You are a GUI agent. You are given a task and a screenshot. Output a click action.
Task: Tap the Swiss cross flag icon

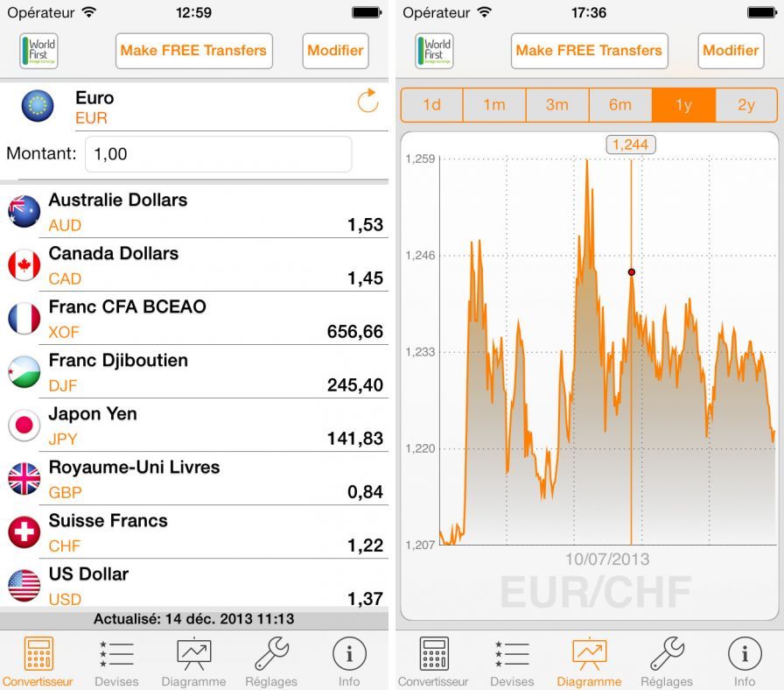[x=24, y=532]
